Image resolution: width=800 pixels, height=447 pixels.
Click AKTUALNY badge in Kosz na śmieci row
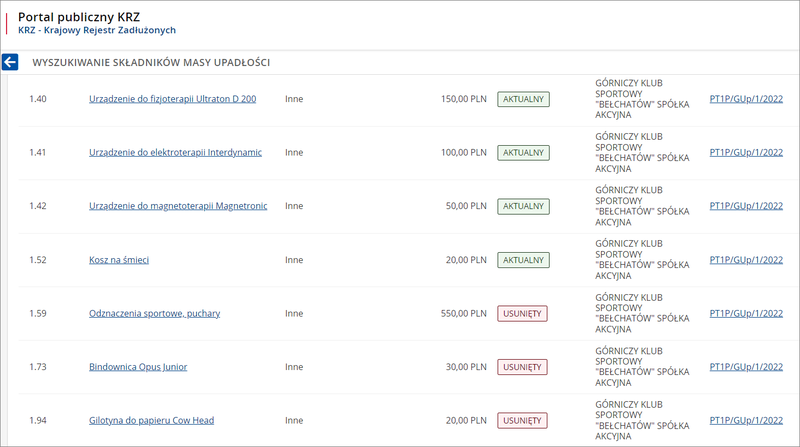pos(523,260)
